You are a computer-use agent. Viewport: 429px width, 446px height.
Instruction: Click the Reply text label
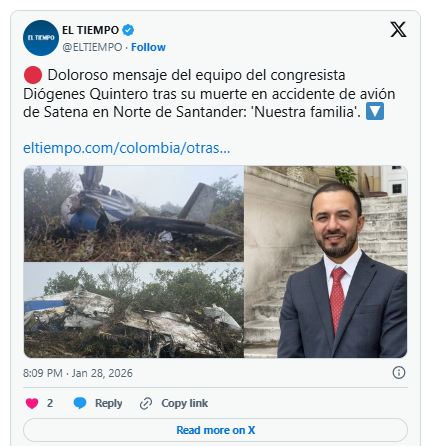[108, 403]
